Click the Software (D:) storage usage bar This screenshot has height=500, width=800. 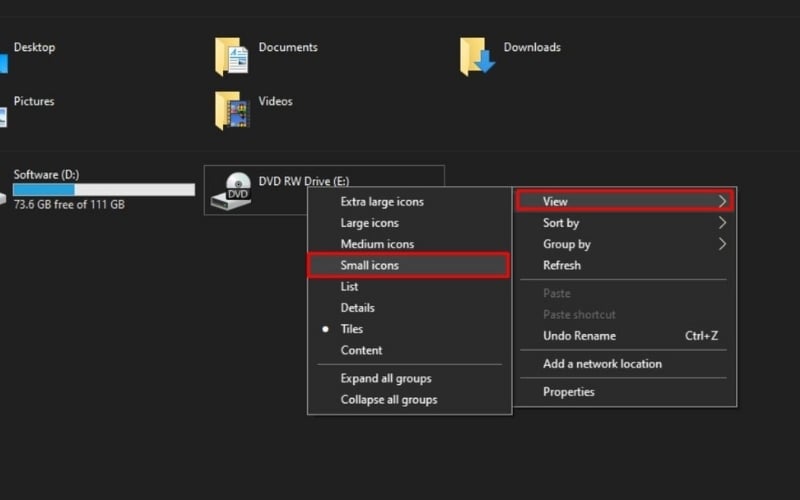(x=104, y=190)
